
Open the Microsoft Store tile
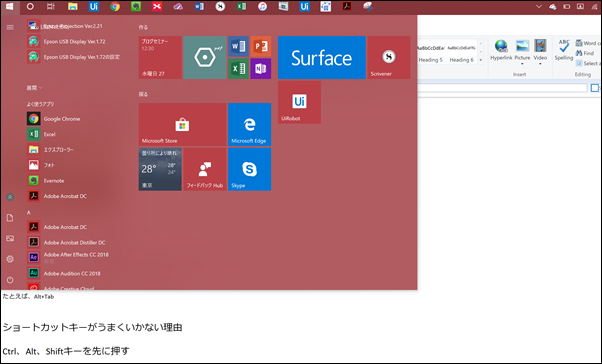(x=182, y=124)
